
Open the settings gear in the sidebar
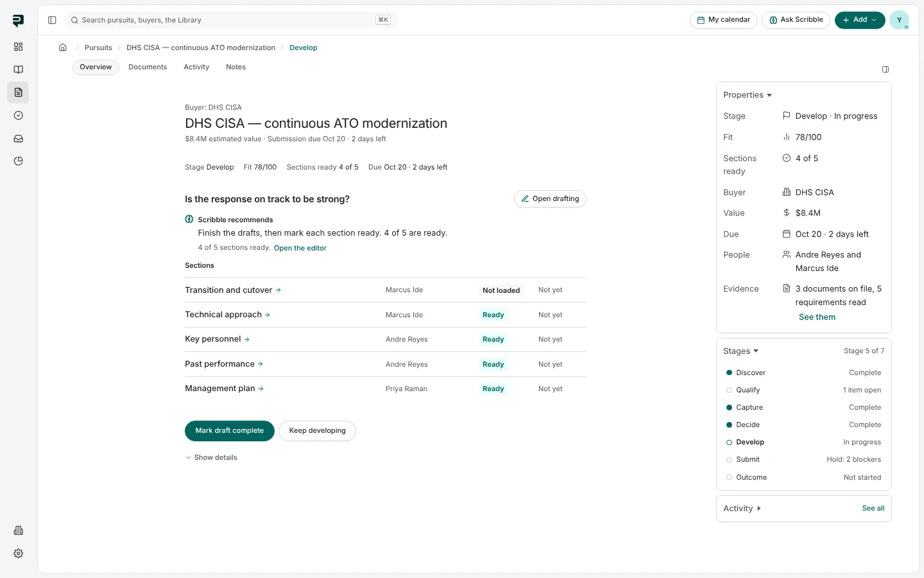[x=18, y=554]
